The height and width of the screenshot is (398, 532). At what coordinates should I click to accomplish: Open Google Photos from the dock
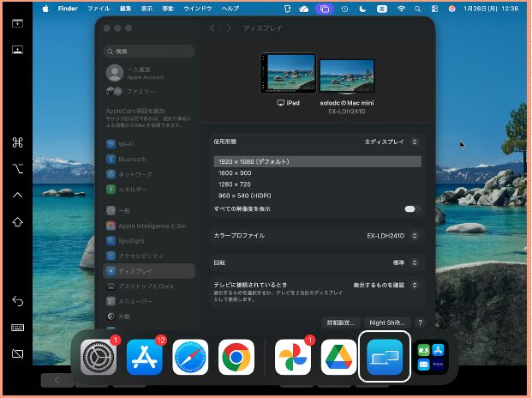pyautogui.click(x=293, y=358)
